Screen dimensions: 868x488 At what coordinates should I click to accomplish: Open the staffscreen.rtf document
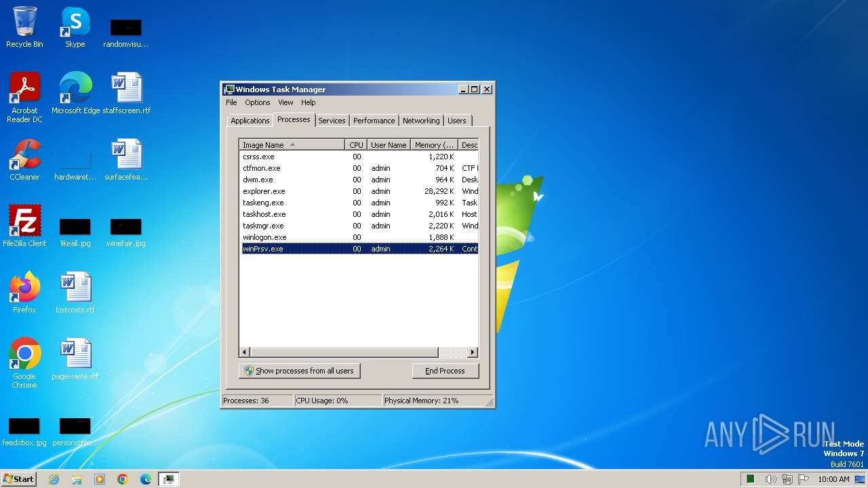tap(126, 93)
